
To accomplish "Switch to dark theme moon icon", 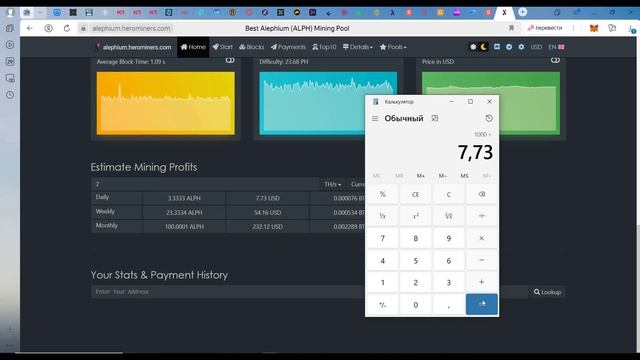I will pyautogui.click(x=484, y=47).
